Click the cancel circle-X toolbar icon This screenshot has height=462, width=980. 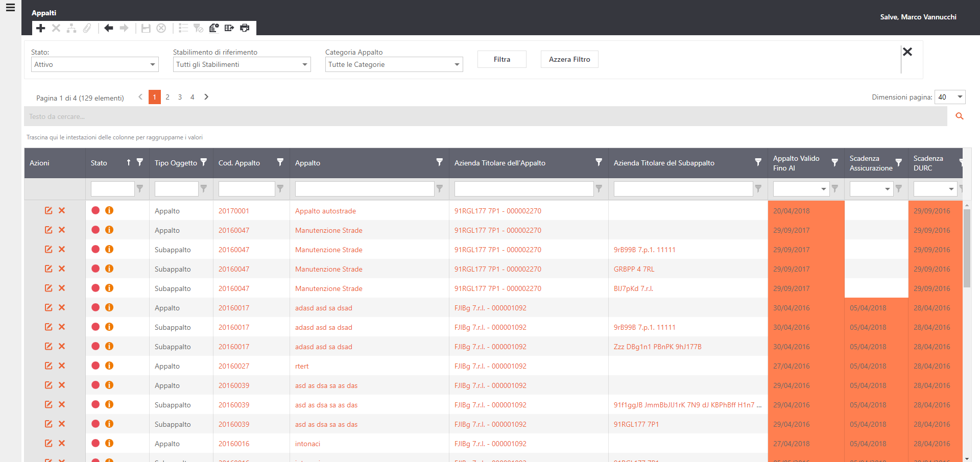click(x=161, y=28)
